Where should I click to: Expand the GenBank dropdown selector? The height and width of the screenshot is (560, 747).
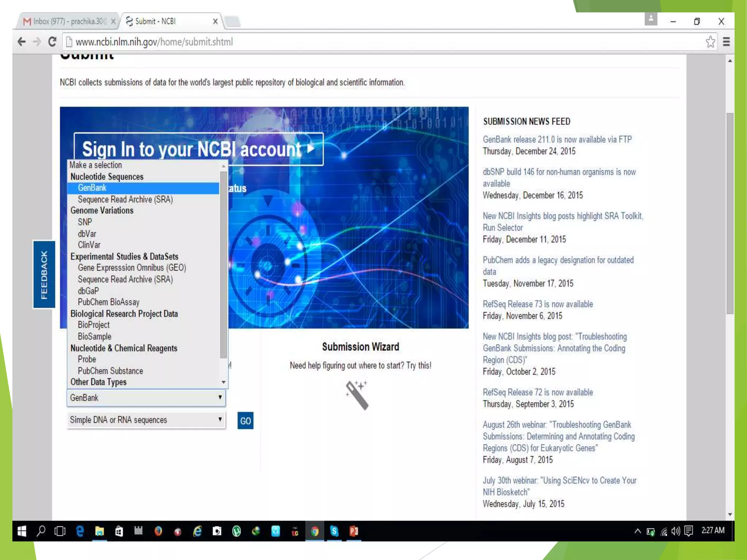coord(146,398)
